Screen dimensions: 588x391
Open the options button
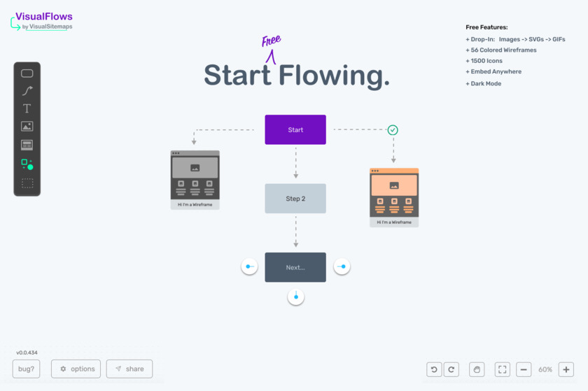pyautogui.click(x=76, y=369)
